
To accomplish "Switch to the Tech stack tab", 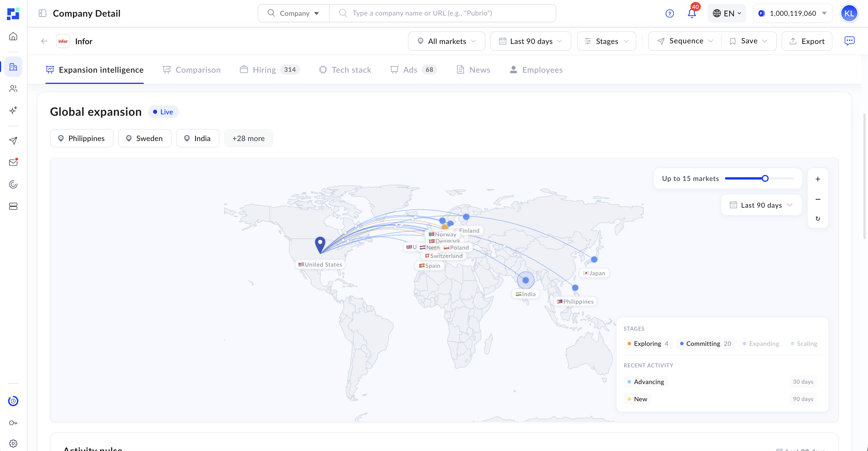I will coord(345,70).
